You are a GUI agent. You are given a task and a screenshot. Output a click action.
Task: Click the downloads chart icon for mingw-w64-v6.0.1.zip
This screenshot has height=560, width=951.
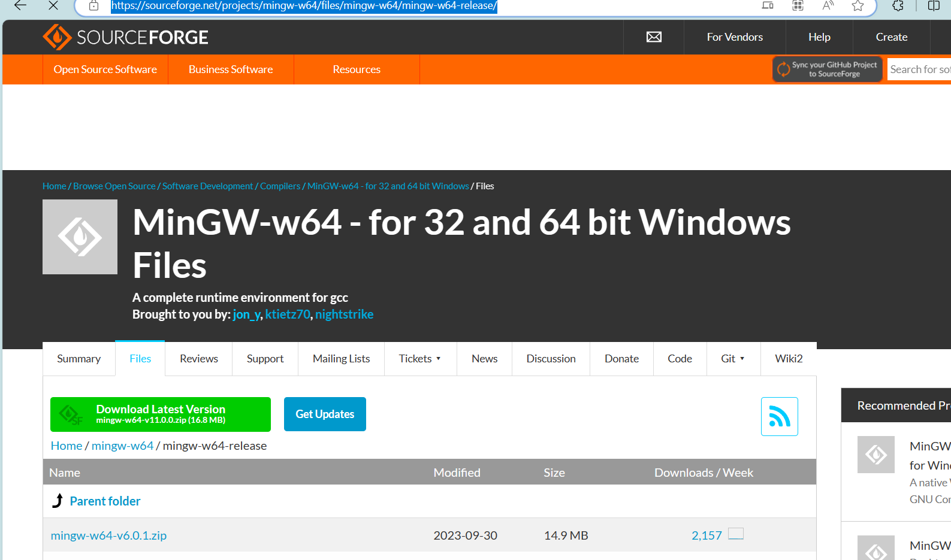[736, 534]
